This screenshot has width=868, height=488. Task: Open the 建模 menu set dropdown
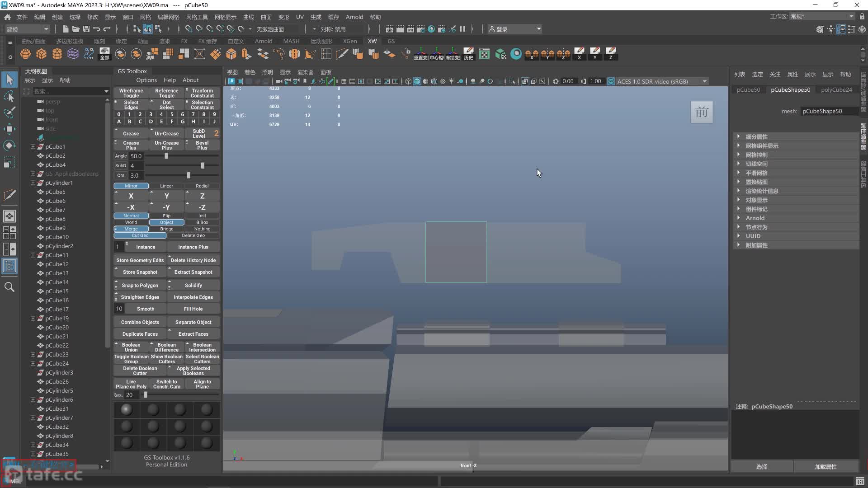27,29
